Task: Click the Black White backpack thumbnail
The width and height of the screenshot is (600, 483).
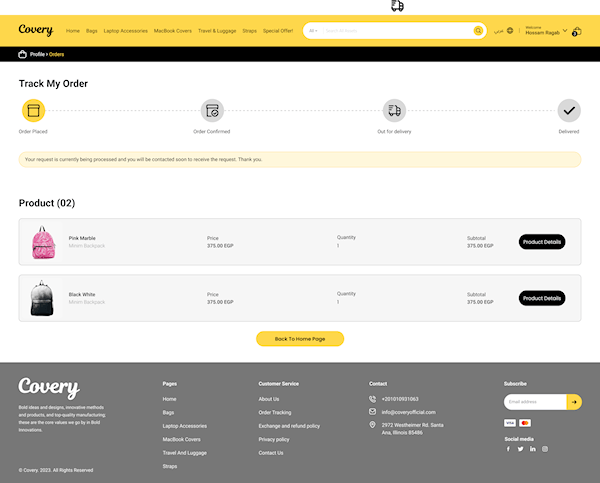Action: [x=42, y=298]
